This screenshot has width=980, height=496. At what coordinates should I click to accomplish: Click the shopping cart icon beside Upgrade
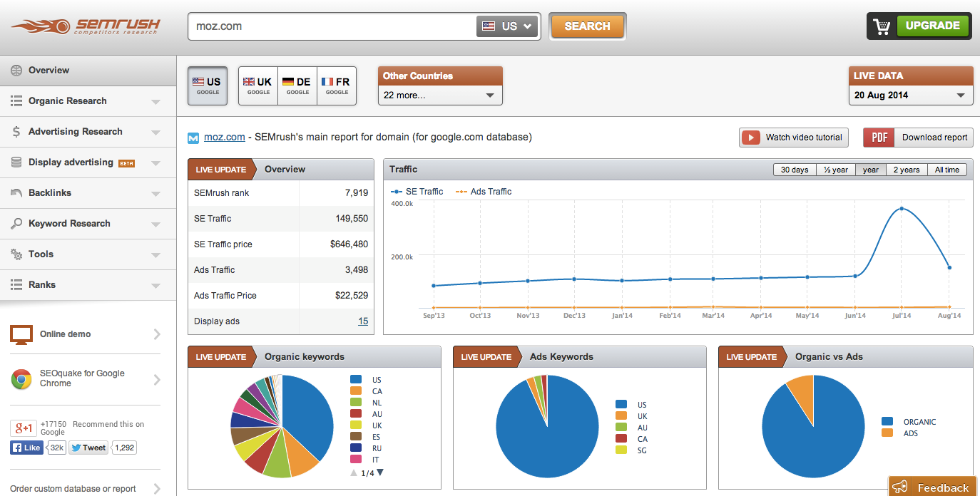(x=882, y=26)
